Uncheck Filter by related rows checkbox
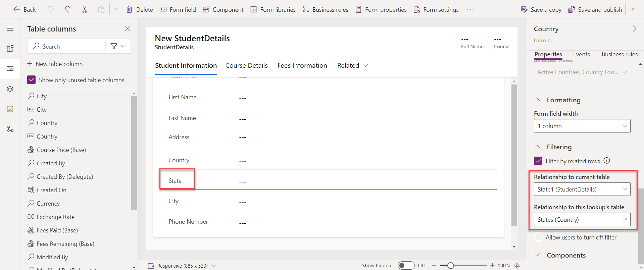The image size is (644, 270). tap(538, 161)
